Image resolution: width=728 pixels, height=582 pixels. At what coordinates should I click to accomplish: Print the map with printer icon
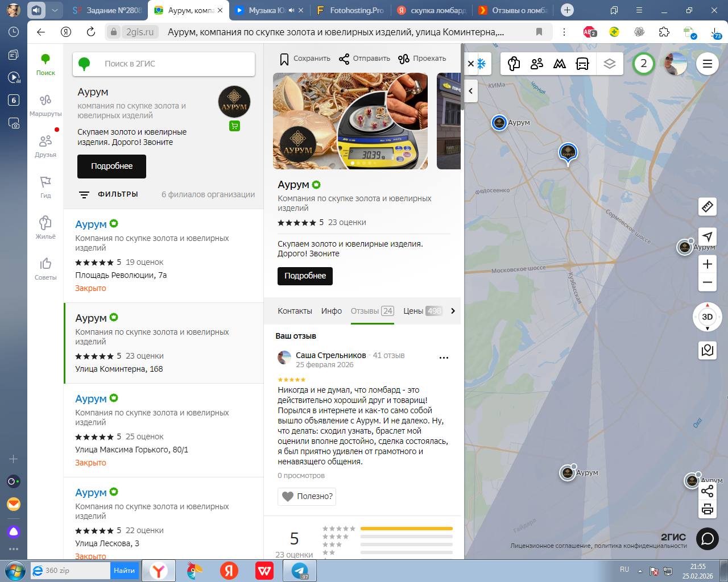(708, 509)
